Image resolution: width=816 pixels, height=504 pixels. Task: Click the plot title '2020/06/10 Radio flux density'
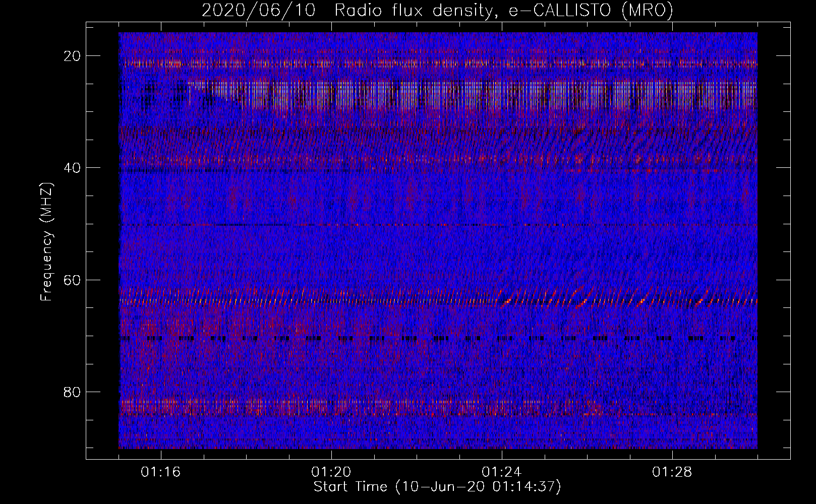(437, 10)
